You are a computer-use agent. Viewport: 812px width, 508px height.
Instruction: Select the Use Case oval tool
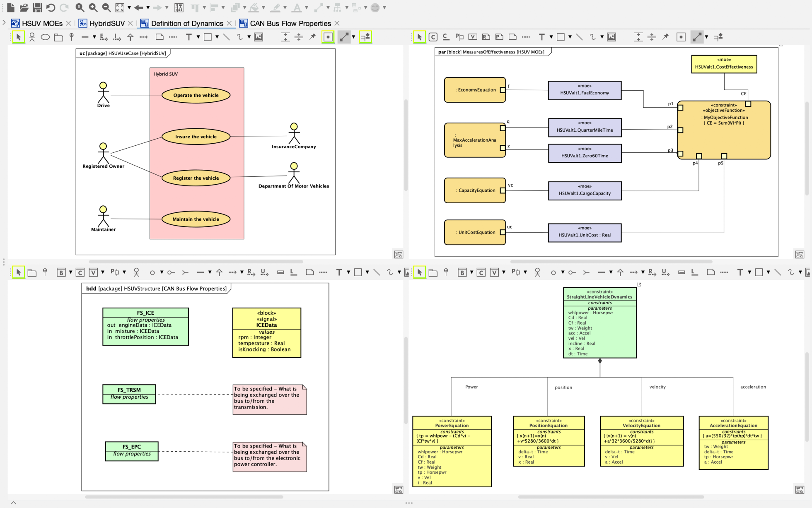(x=45, y=37)
